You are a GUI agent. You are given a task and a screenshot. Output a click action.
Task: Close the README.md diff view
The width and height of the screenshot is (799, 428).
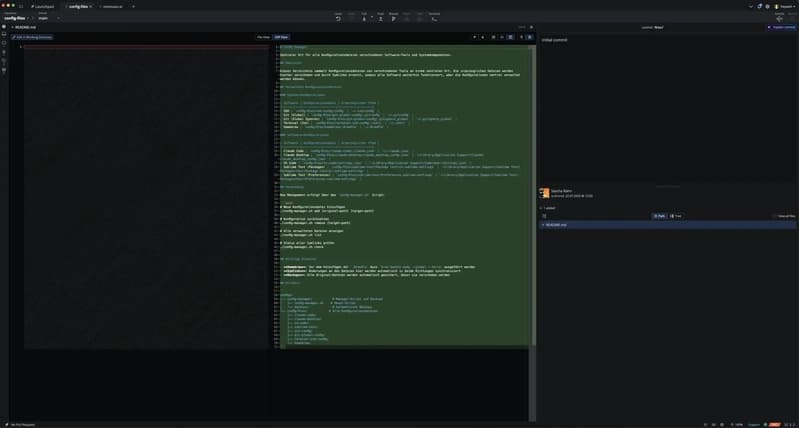point(531,27)
